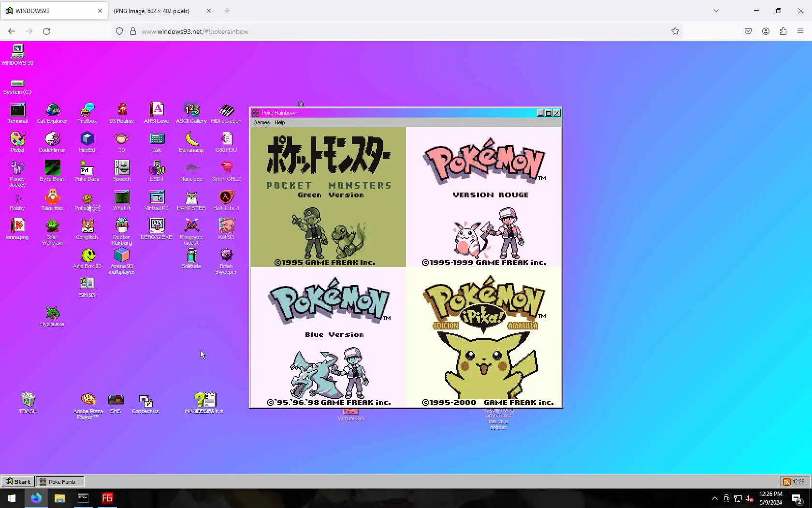Click the 3D teapot icon

(122, 143)
